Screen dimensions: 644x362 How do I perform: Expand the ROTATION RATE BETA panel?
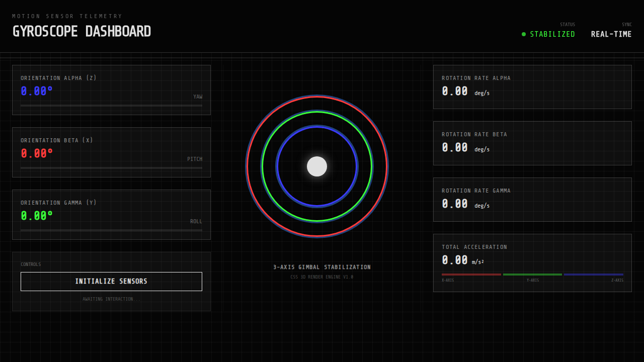[x=532, y=143]
